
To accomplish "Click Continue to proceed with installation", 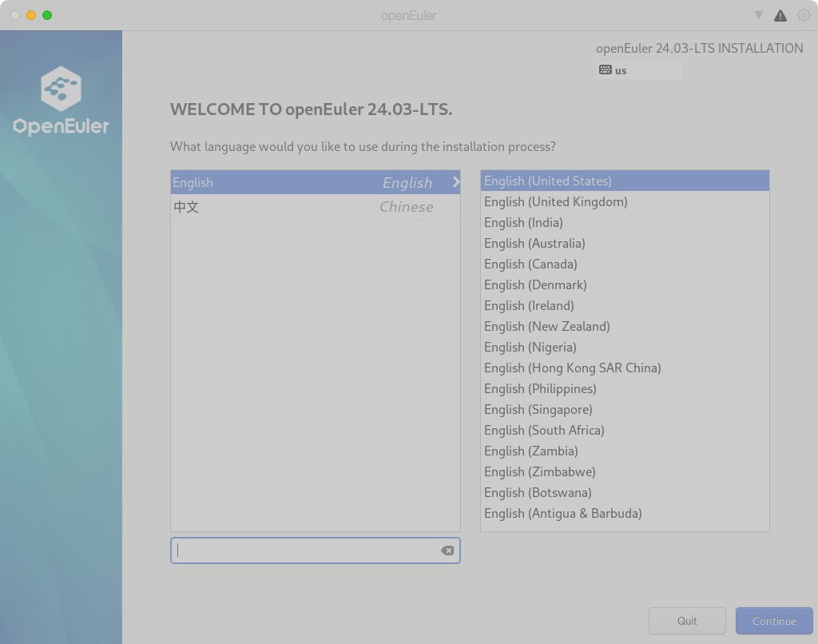I will [773, 621].
